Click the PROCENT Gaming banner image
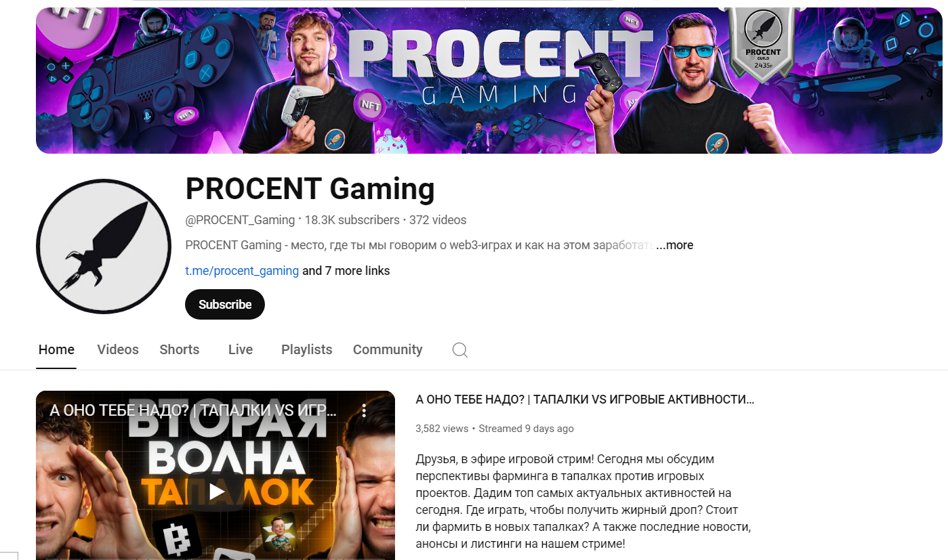The width and height of the screenshot is (948, 560). [489, 81]
